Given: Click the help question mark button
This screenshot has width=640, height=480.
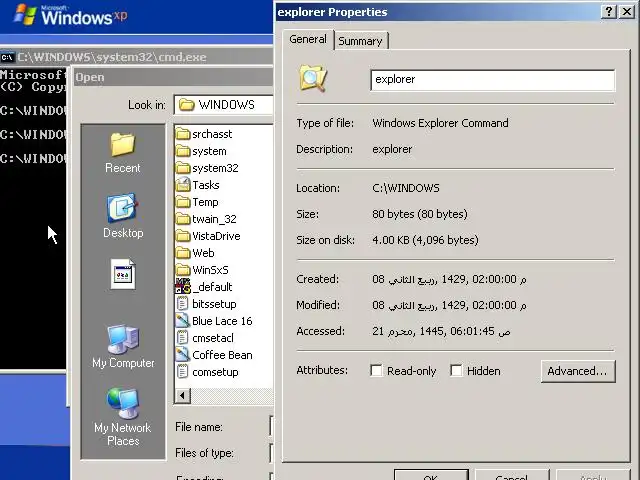Looking at the screenshot, I should [609, 11].
